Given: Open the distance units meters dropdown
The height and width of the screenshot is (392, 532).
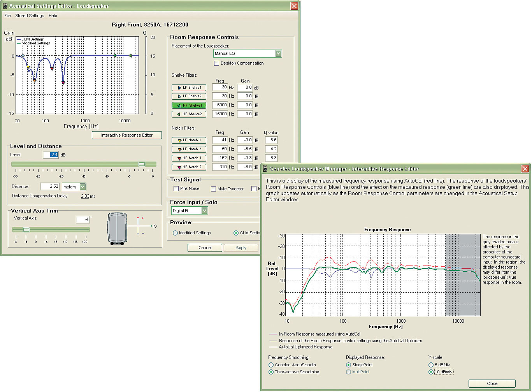Looking at the screenshot, I should point(83,187).
